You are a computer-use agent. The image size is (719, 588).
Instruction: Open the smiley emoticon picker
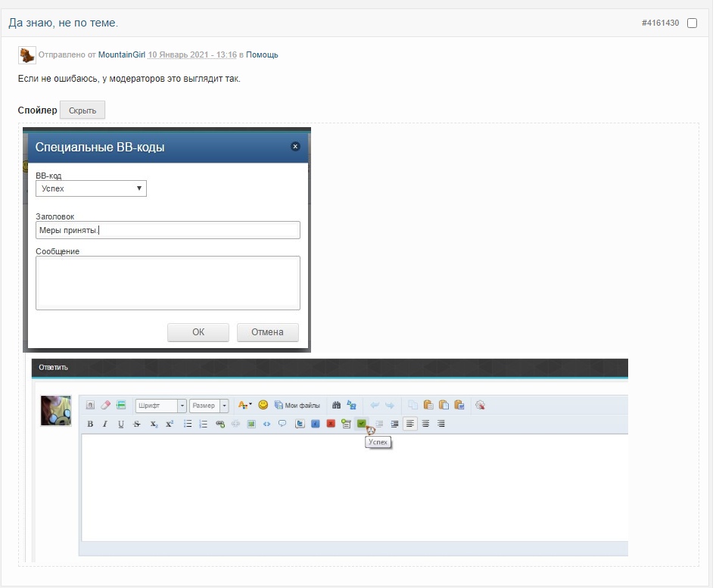point(263,405)
